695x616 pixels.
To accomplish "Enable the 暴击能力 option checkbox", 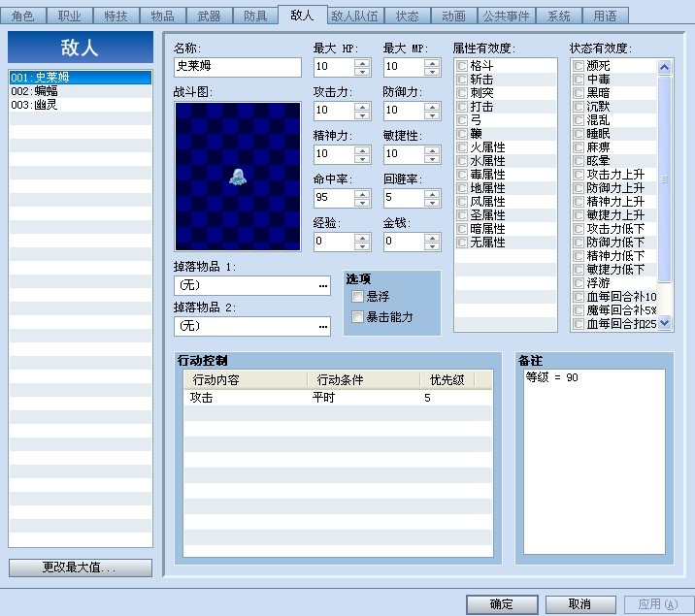I will (358, 316).
